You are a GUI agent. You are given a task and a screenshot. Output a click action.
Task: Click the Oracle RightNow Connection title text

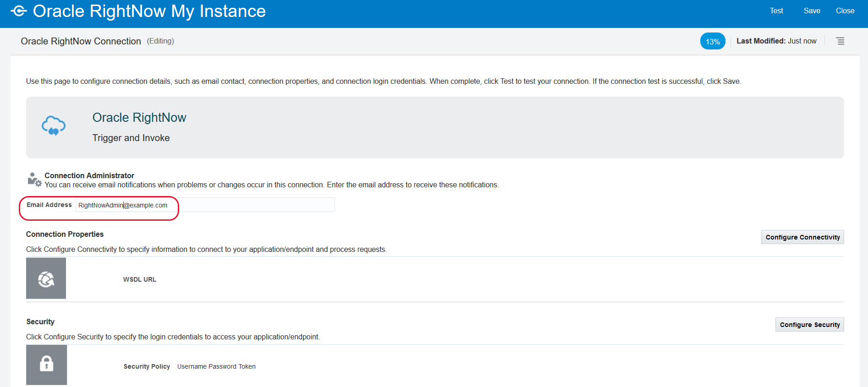pos(81,41)
